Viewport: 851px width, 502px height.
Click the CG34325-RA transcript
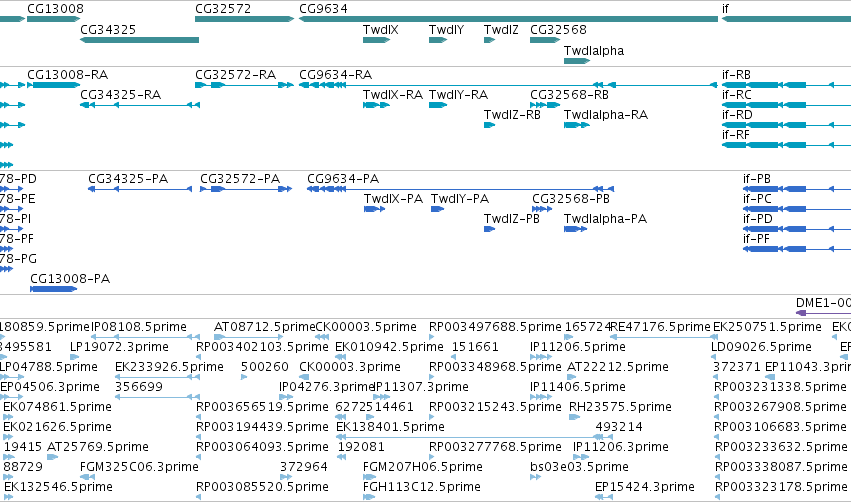coord(140,105)
